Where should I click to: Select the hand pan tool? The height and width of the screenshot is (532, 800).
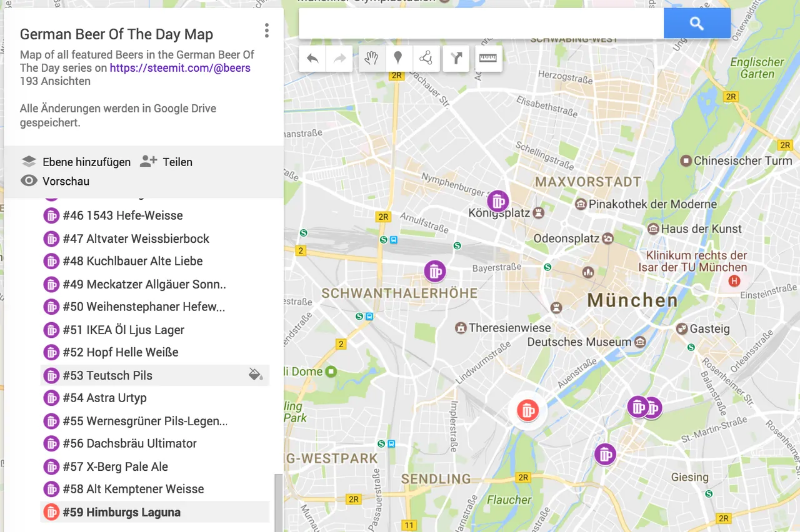(371, 59)
